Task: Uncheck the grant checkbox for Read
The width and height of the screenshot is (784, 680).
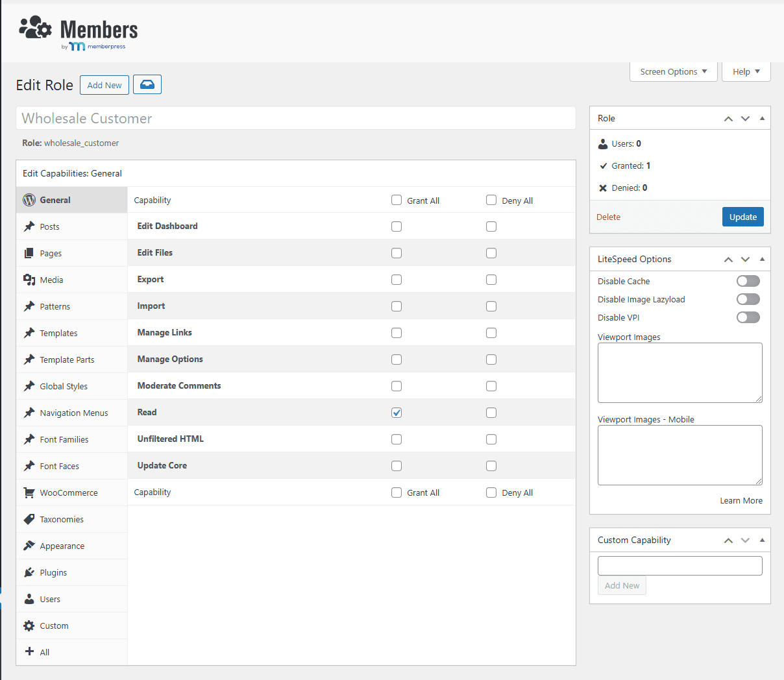Action: pos(397,413)
